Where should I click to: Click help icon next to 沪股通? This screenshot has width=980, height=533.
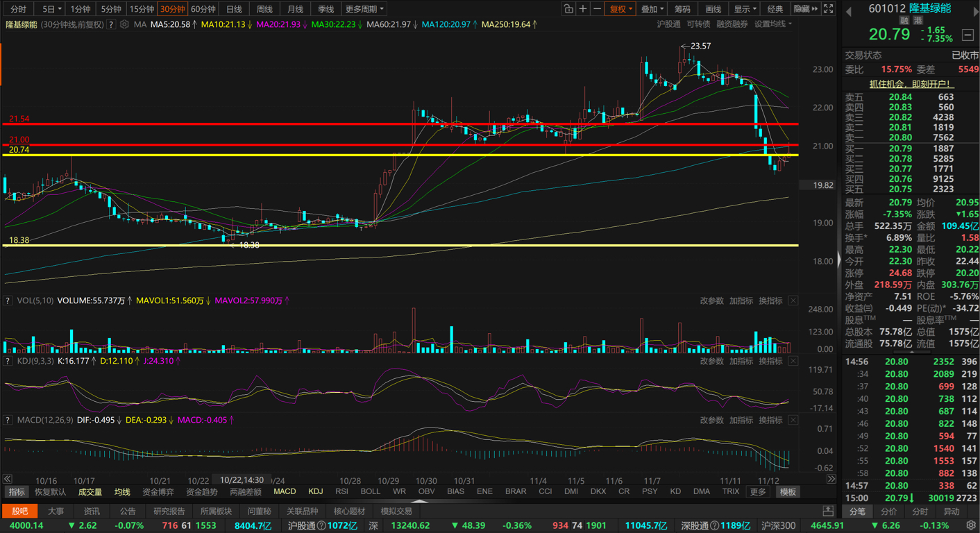[321, 525]
